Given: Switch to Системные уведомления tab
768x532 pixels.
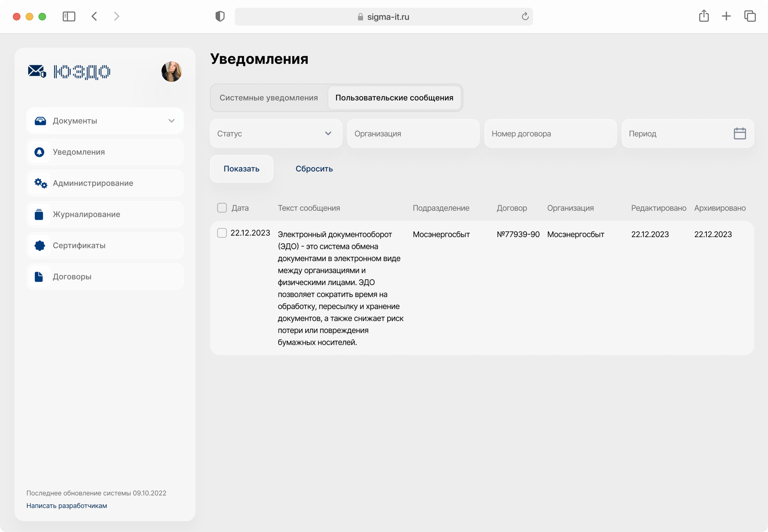Looking at the screenshot, I should tap(268, 98).
